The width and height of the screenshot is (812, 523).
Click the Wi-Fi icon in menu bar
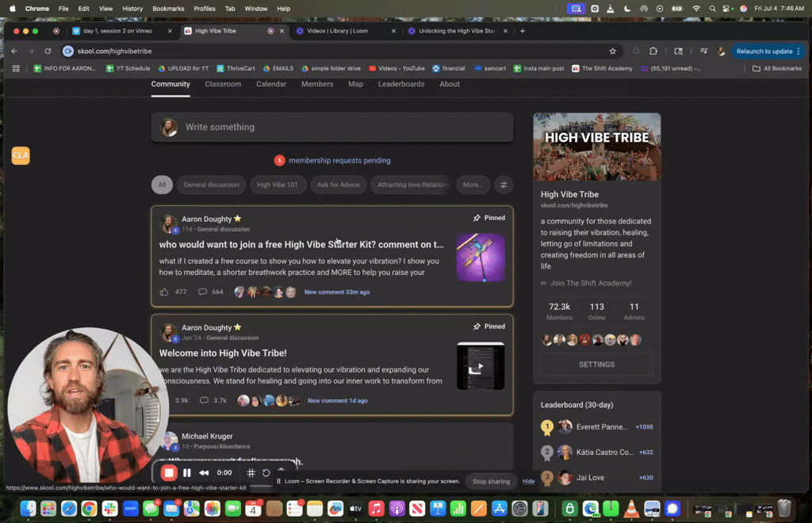click(696, 9)
